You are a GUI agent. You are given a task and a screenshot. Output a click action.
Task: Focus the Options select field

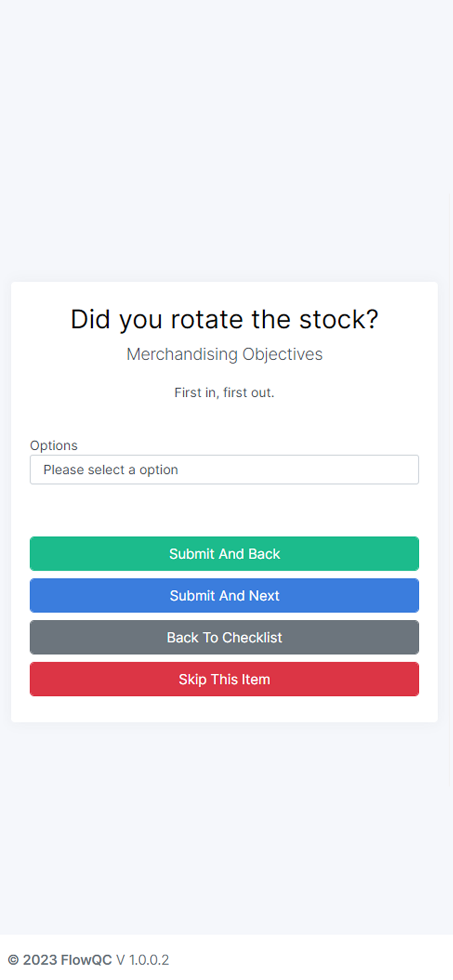tap(224, 469)
